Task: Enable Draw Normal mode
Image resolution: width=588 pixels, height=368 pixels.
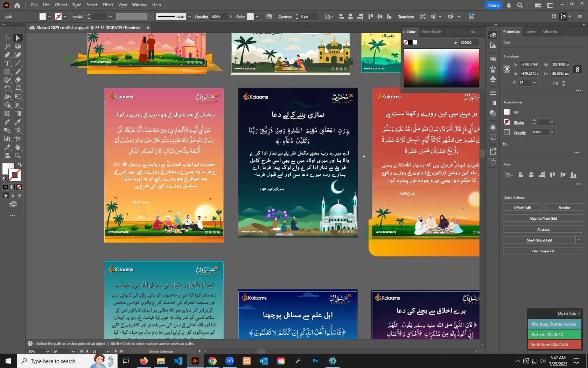Action: (6, 196)
